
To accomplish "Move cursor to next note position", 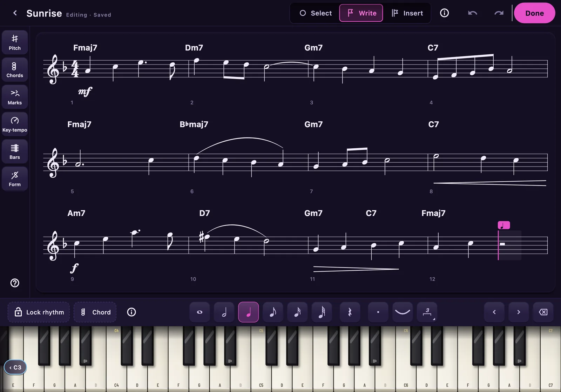I will [x=519, y=312].
